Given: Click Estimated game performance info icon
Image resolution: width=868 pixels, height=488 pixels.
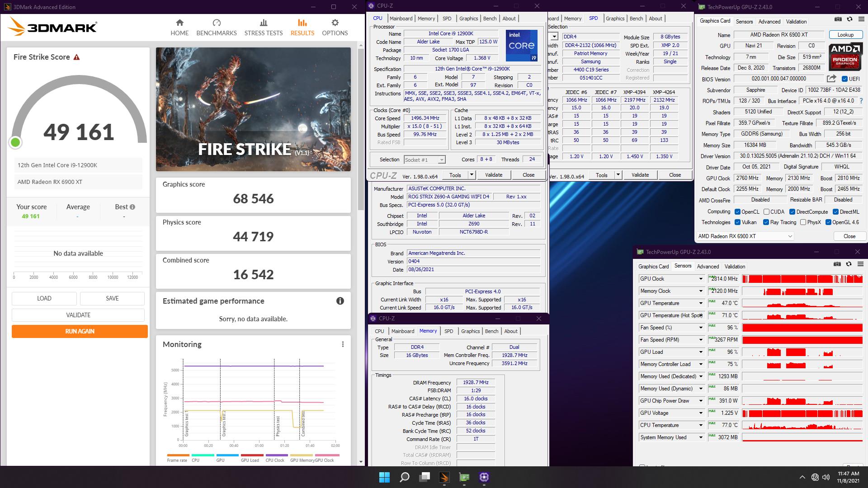Looking at the screenshot, I should [x=340, y=301].
